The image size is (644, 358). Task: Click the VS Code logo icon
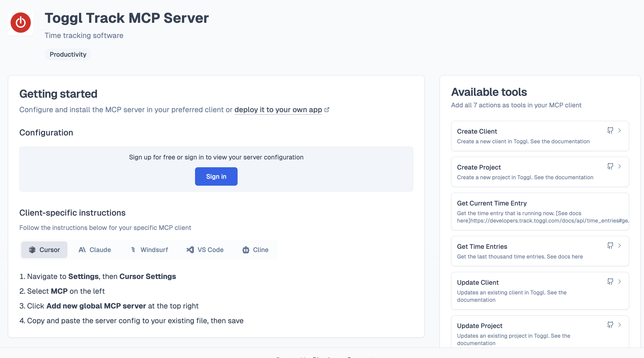[190, 249]
